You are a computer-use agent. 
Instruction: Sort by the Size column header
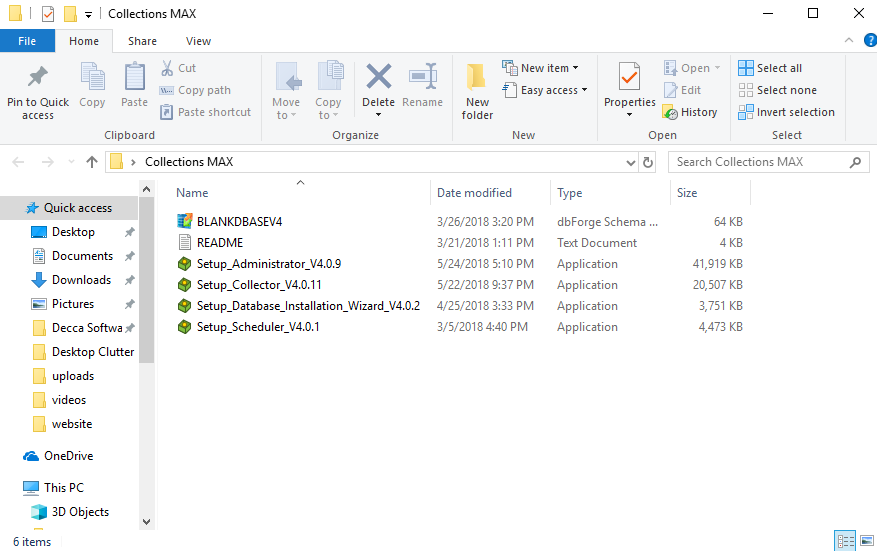687,193
